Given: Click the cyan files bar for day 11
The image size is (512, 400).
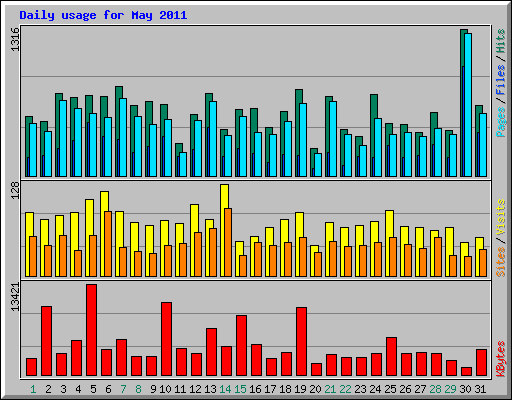Looking at the screenshot, I should click(183, 164).
